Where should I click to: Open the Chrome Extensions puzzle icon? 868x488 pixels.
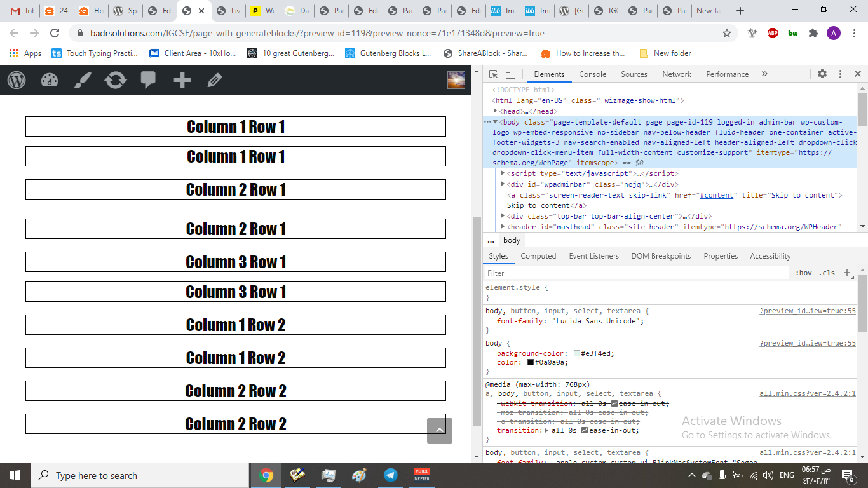[813, 33]
